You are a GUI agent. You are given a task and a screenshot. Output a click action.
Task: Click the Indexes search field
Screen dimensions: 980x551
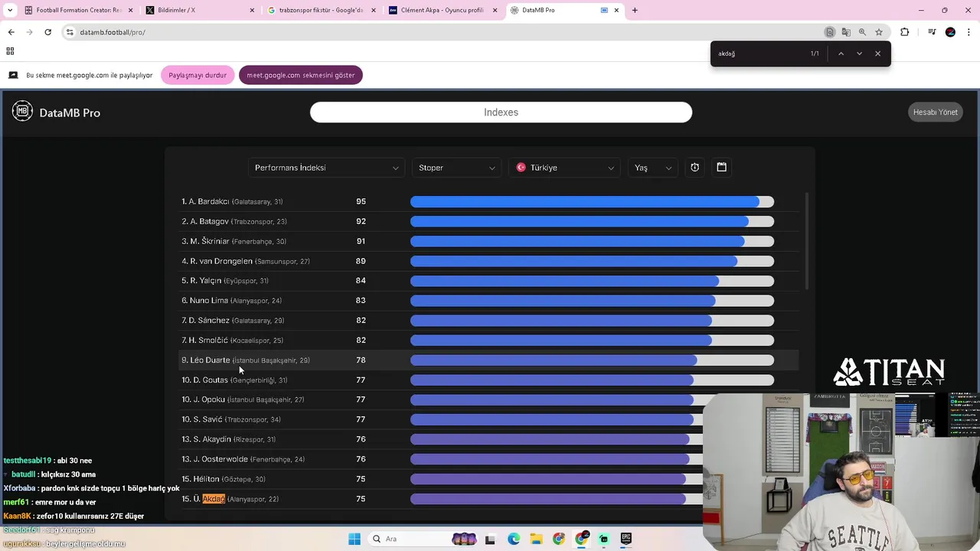coord(501,112)
